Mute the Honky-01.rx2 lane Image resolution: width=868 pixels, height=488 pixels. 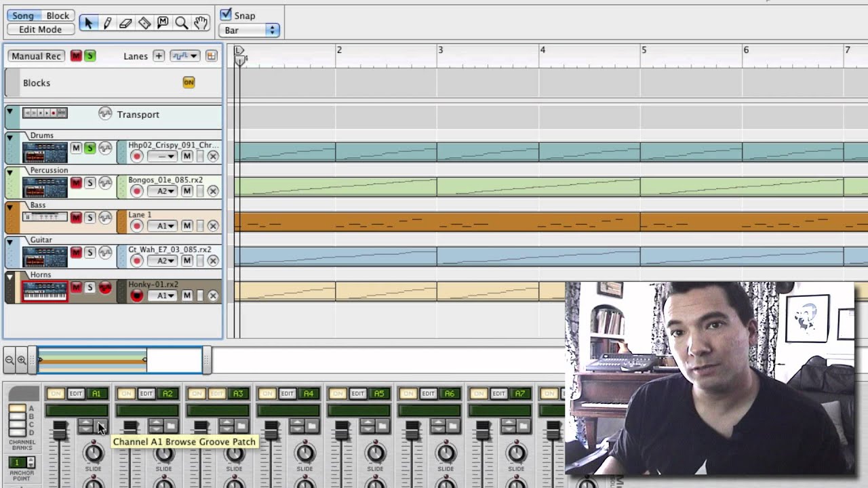[x=187, y=296]
